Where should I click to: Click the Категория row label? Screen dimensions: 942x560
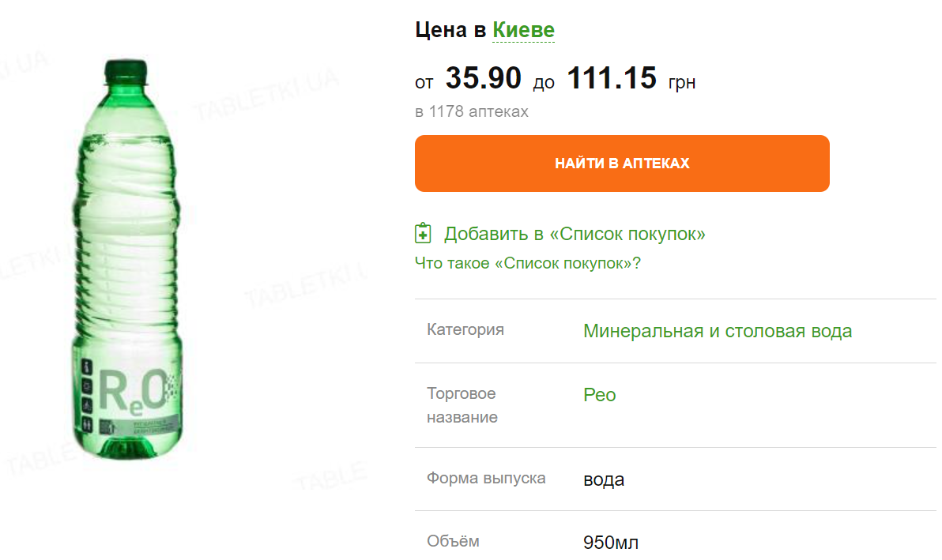click(x=465, y=329)
